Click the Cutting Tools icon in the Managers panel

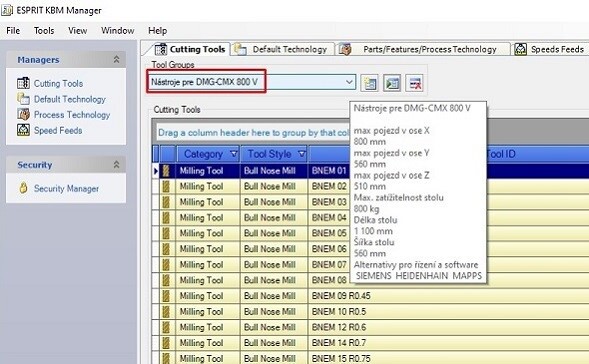coord(23,83)
